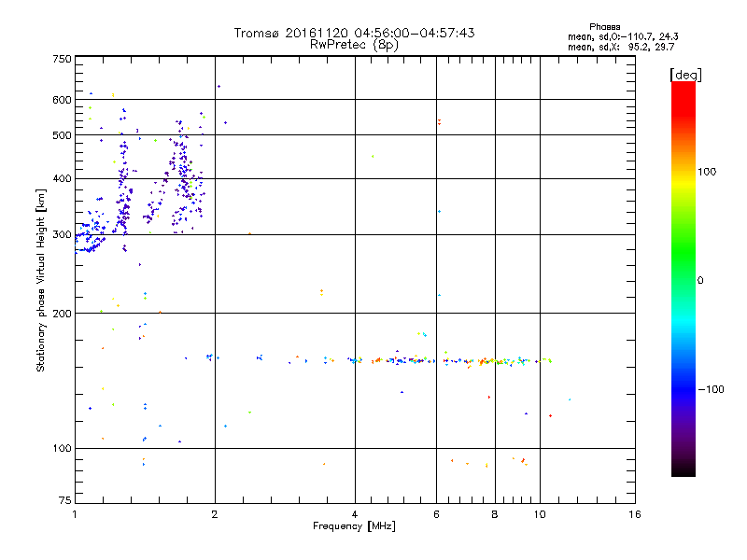The height and width of the screenshot is (560, 747).
Task: Click the x-axis tick label '8'
Action: coord(495,514)
